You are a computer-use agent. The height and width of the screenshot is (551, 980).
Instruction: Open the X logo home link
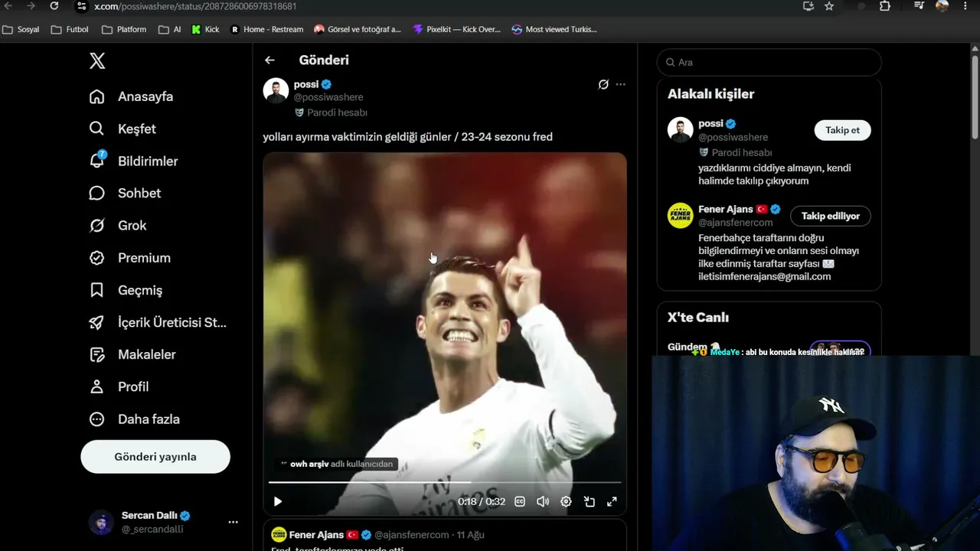pyautogui.click(x=97, y=61)
